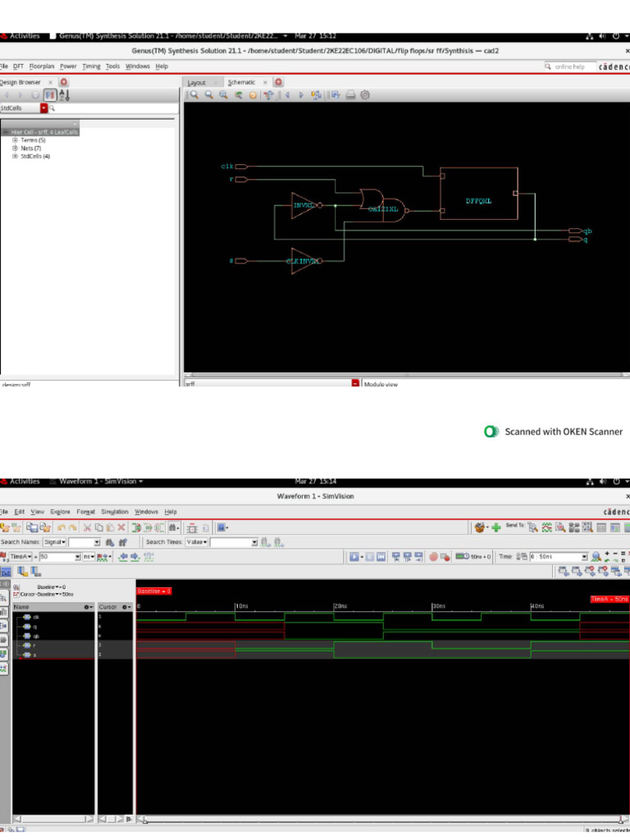Open Format menu in SimVision

pos(85,512)
